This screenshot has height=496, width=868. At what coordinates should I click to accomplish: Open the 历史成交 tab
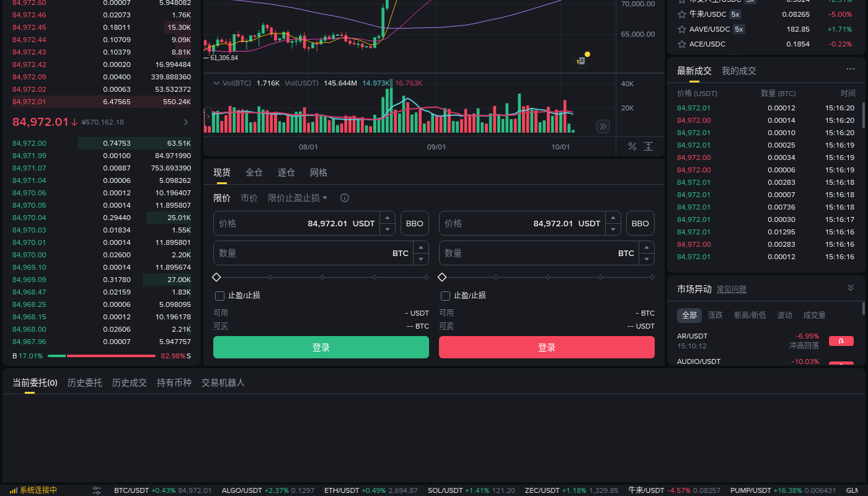coord(130,383)
